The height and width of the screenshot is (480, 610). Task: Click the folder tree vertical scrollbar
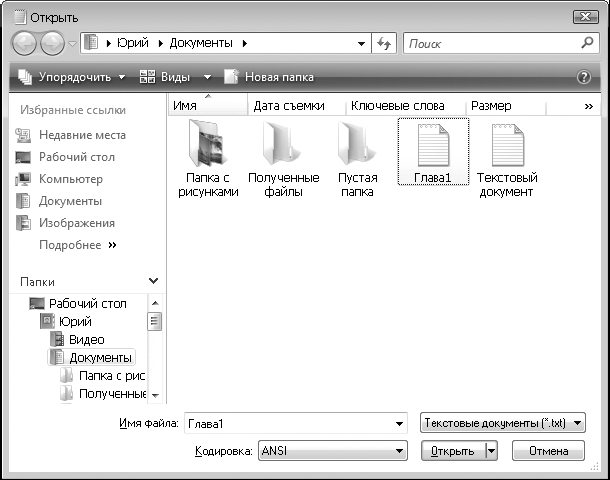(155, 350)
